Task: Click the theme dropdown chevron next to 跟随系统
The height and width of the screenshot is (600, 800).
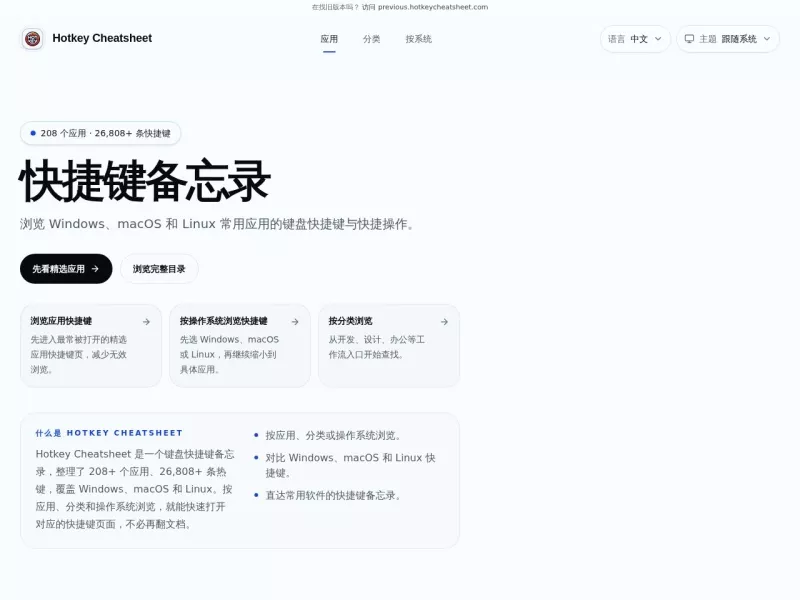Action: tap(767, 39)
